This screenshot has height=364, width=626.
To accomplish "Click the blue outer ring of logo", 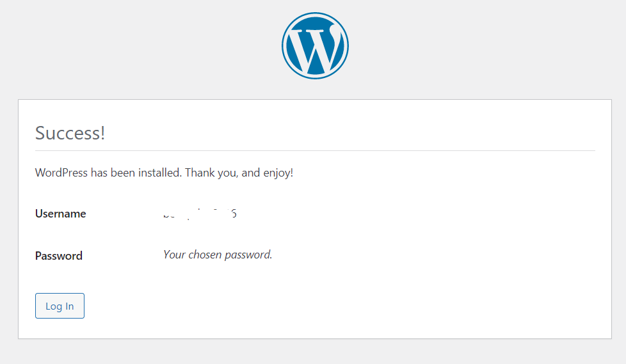I will [x=315, y=14].
